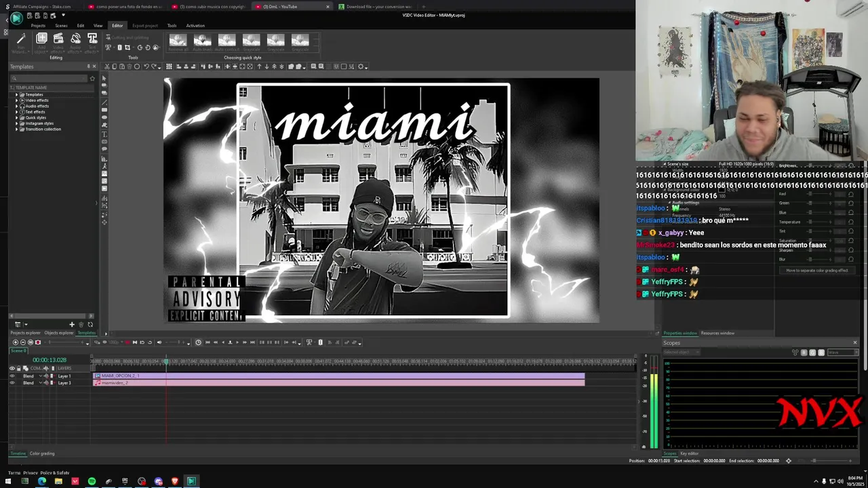Screen dimensions: 868x488
Task: Switch to Color grading tab
Action: tap(42, 453)
